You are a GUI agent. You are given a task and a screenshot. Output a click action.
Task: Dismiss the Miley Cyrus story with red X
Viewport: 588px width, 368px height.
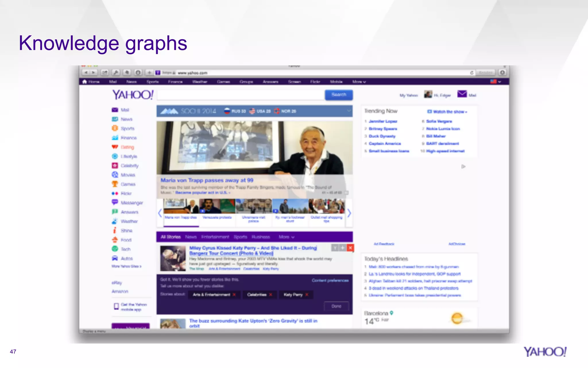(350, 248)
